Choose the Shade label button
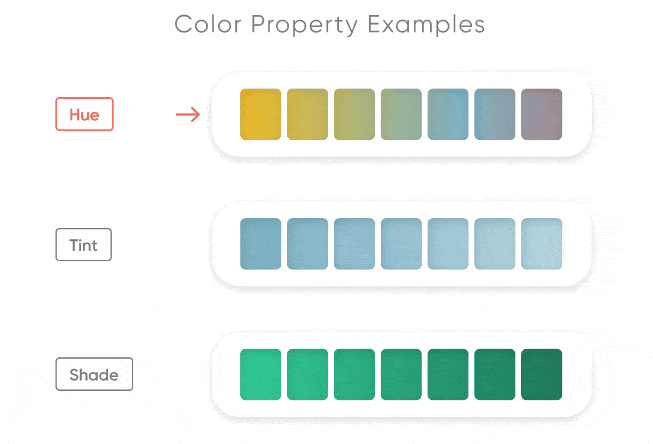The width and height of the screenshot is (653, 444). [x=94, y=374]
